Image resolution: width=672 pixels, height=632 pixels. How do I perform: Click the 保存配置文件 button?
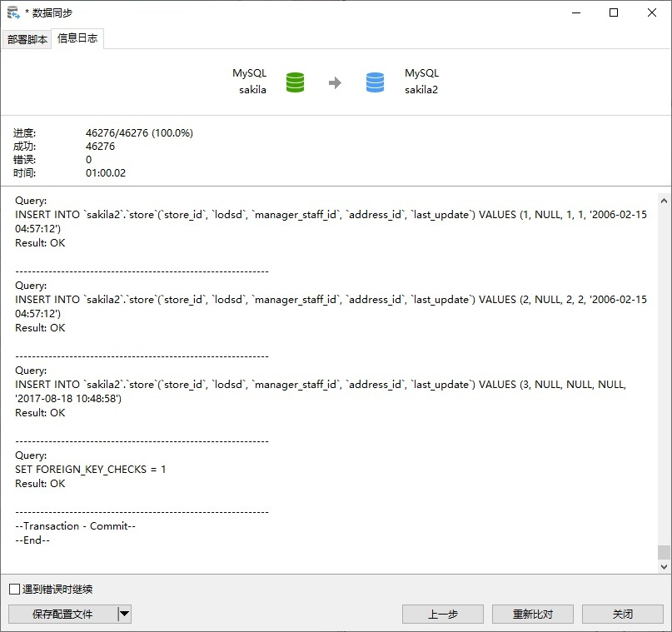[62, 614]
